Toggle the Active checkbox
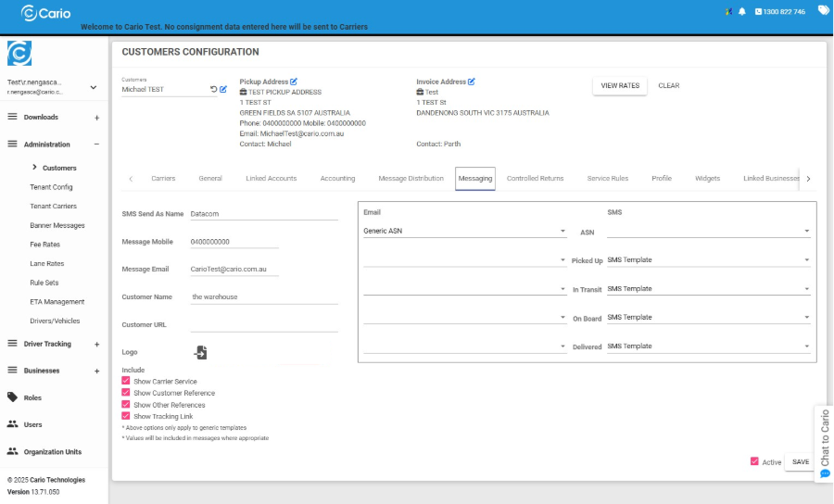834x504 pixels. coord(754,461)
